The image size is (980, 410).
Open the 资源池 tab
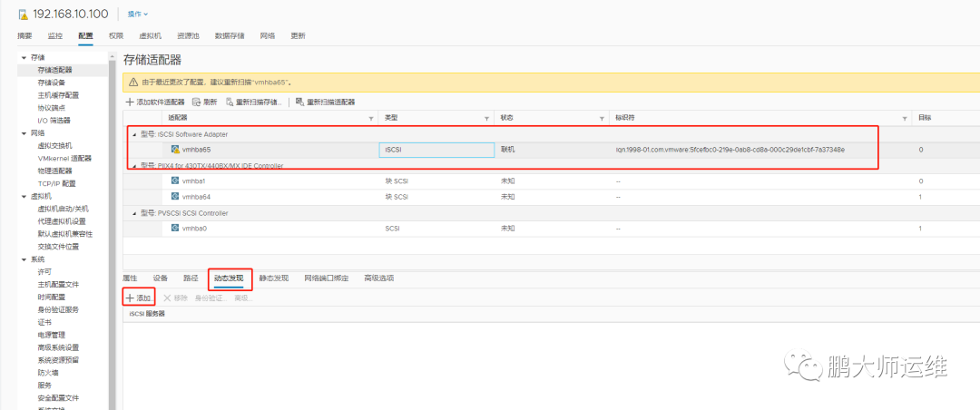pos(188,35)
